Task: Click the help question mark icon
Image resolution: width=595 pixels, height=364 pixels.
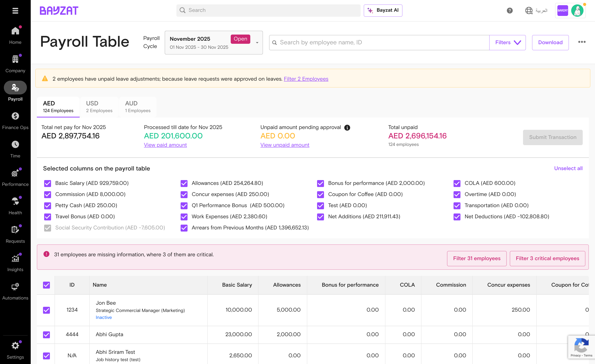Action: [510, 10]
